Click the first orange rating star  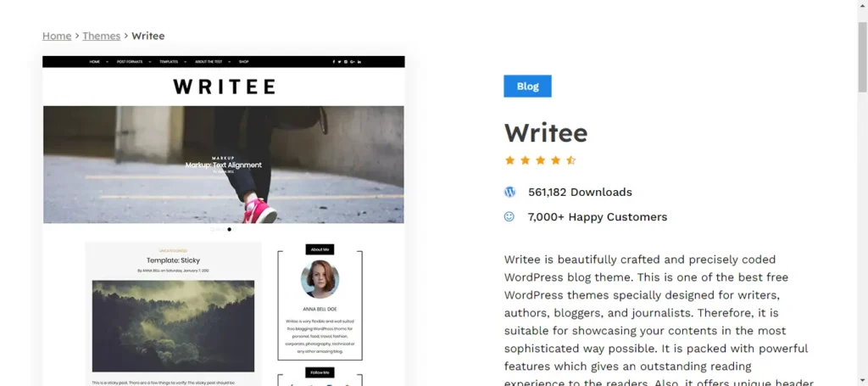click(x=509, y=160)
